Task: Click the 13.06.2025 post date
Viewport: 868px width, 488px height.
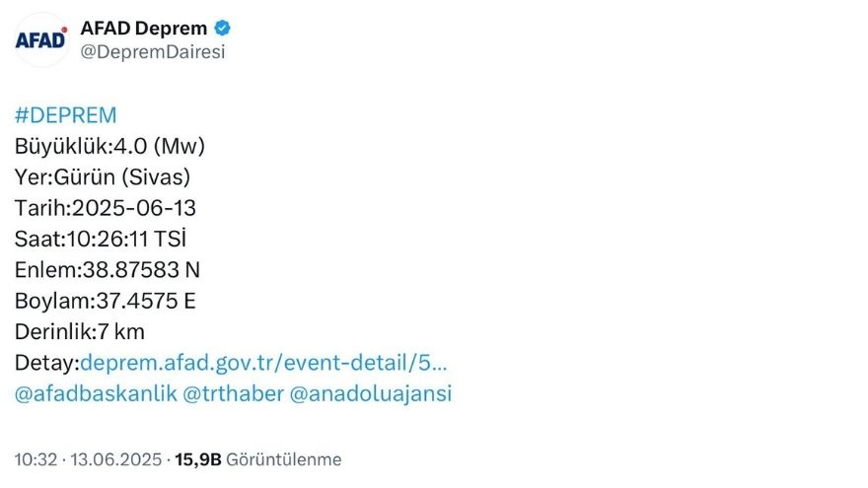Action: point(115,459)
